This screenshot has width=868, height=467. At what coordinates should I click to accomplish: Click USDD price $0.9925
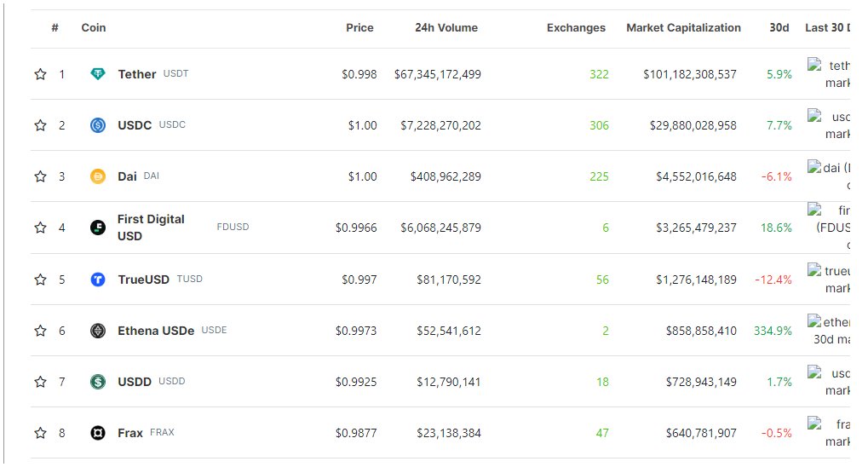coord(356,382)
